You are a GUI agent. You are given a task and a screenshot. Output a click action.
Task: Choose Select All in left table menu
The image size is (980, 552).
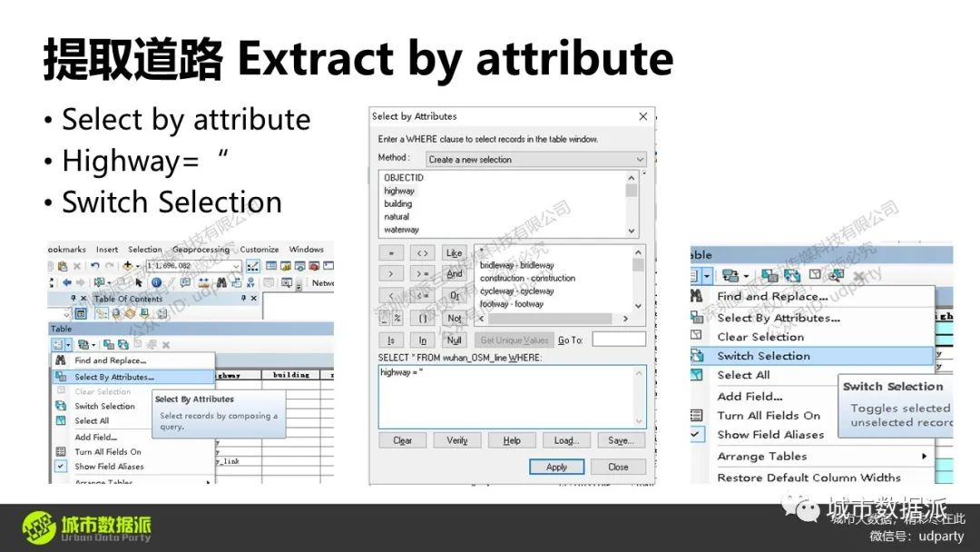pos(92,421)
